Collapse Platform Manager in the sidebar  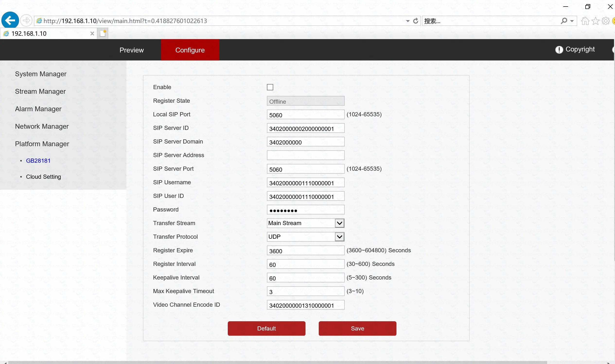(42, 144)
